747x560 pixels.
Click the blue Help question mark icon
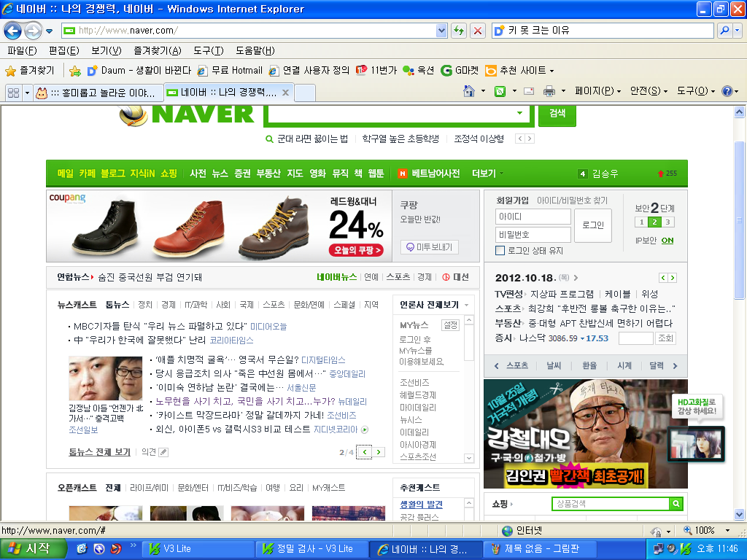point(727,91)
